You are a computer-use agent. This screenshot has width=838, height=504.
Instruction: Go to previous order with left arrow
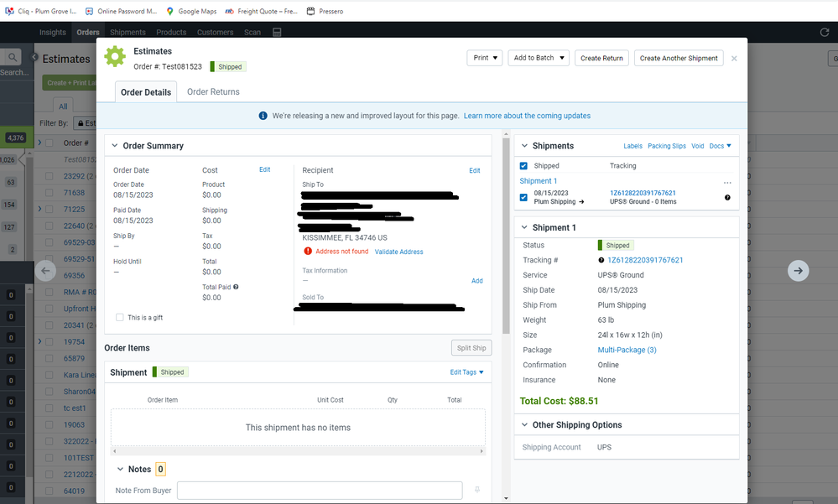pos(46,270)
